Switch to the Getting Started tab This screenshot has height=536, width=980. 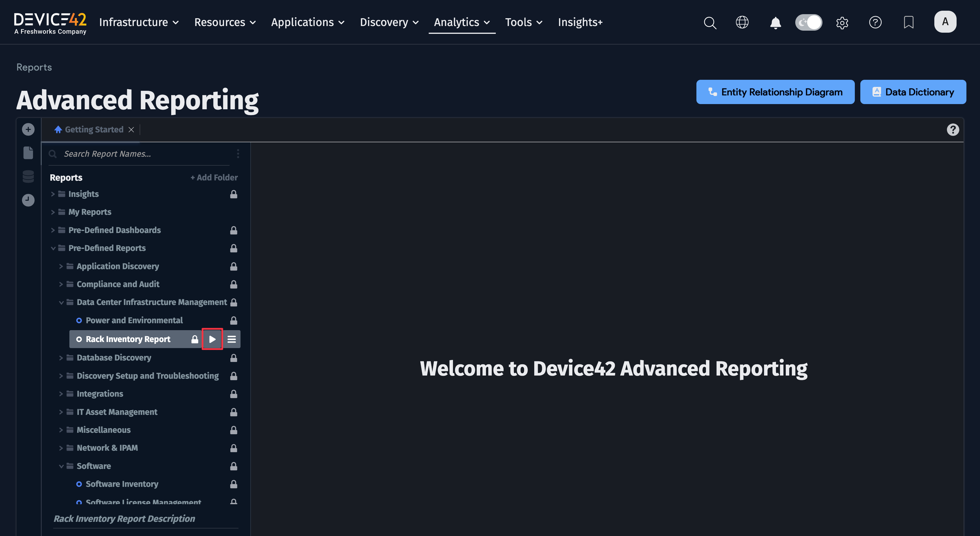[94, 129]
